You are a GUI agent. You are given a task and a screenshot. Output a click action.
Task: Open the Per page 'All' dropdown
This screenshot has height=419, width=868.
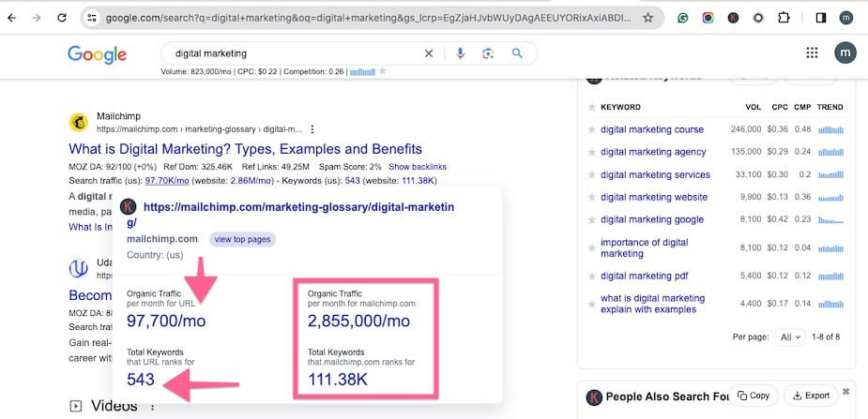[790, 337]
